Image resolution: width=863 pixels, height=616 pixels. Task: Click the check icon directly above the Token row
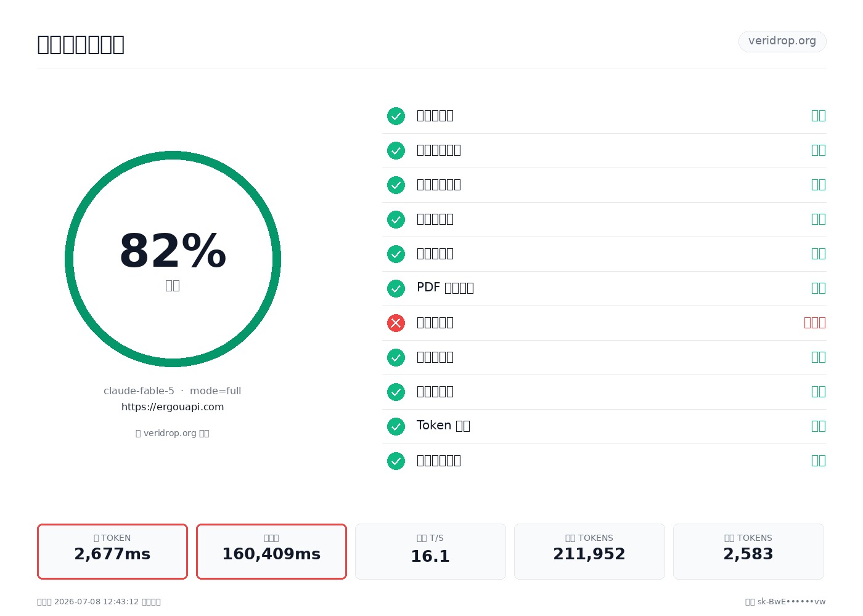pyautogui.click(x=396, y=392)
